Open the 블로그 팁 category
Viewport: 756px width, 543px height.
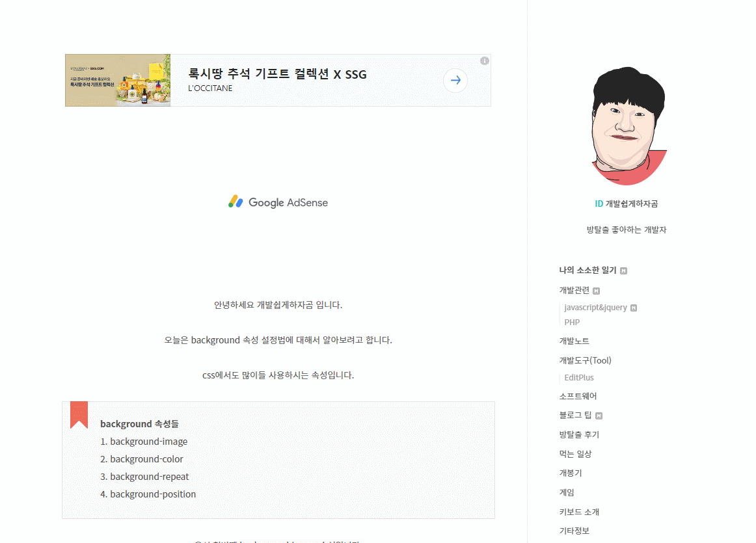pyautogui.click(x=575, y=415)
